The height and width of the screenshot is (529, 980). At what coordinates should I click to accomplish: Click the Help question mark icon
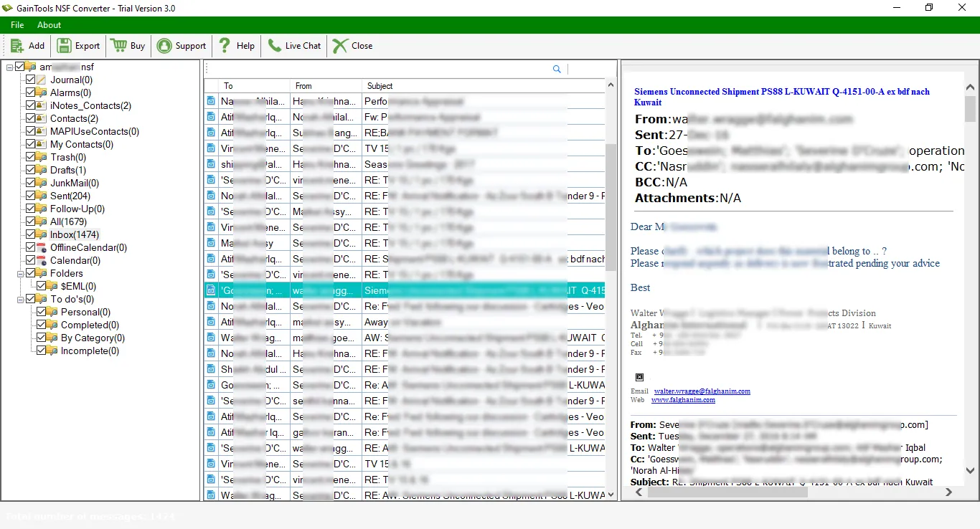coord(225,46)
